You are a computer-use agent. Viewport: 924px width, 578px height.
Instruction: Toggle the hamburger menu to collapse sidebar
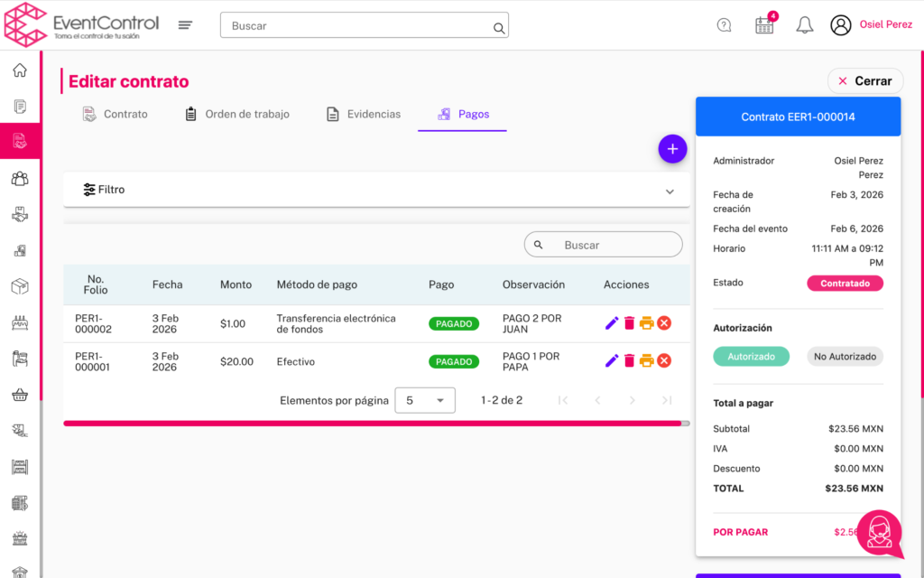(x=185, y=25)
